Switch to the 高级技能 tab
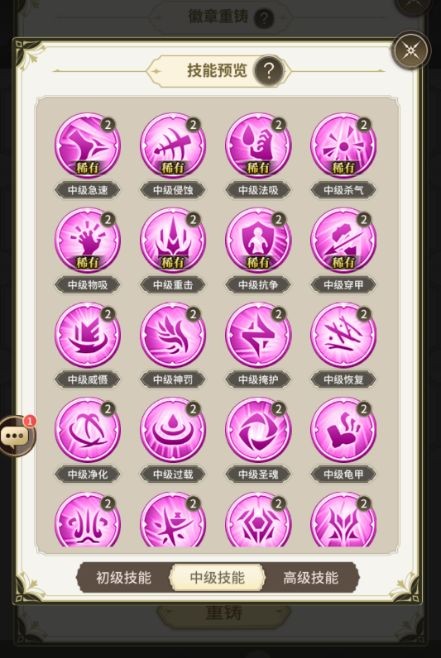This screenshot has height=658, width=441. point(311,578)
